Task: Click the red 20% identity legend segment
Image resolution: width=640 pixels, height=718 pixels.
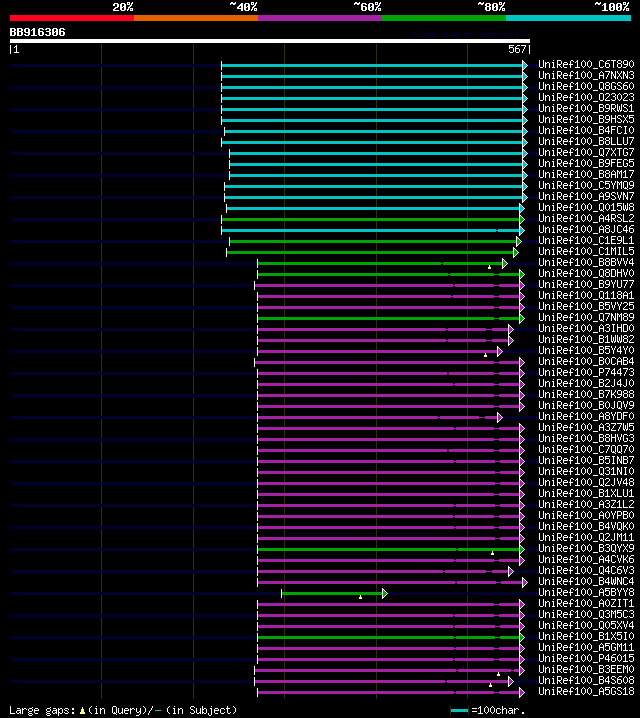Action: tap(72, 18)
